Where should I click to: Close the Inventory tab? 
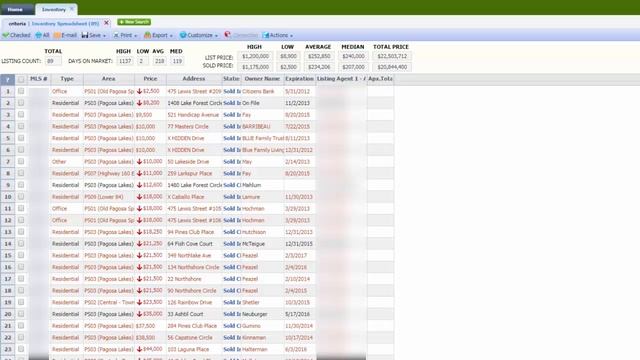click(72, 9)
